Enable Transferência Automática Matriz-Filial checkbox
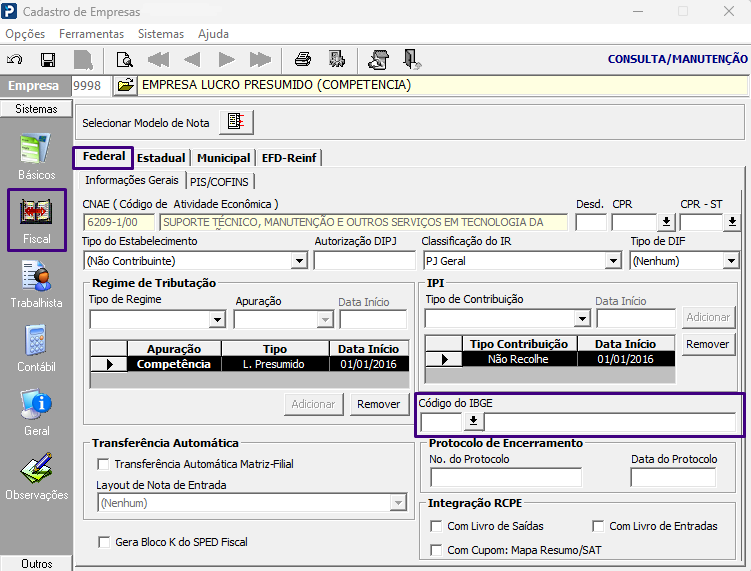The image size is (751, 571). point(103,464)
